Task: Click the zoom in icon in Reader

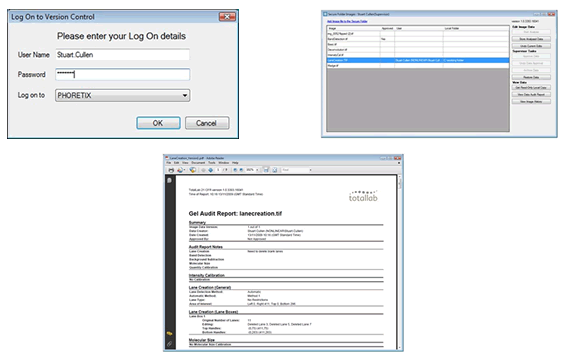Action: pyautogui.click(x=241, y=170)
